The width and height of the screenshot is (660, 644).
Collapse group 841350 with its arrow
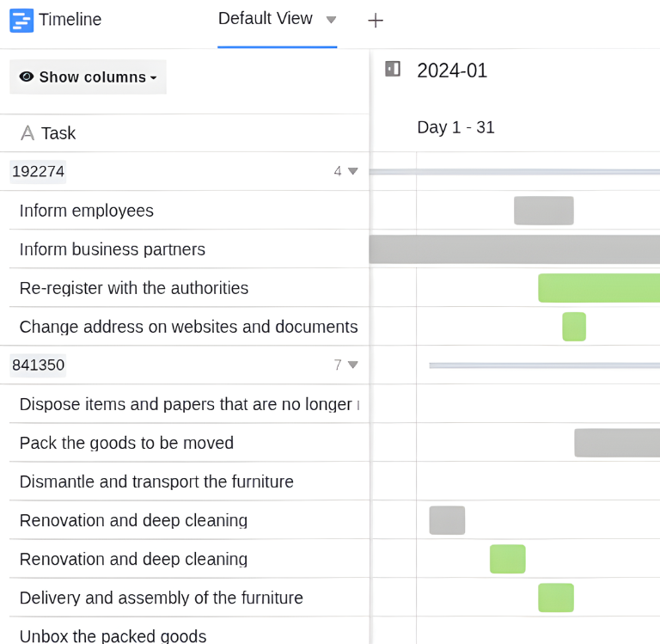[352, 365]
